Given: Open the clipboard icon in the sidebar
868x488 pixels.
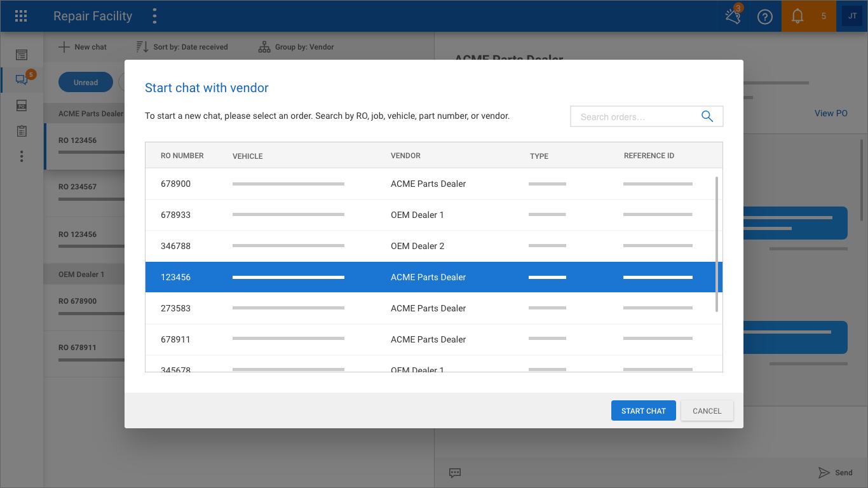Looking at the screenshot, I should [22, 131].
